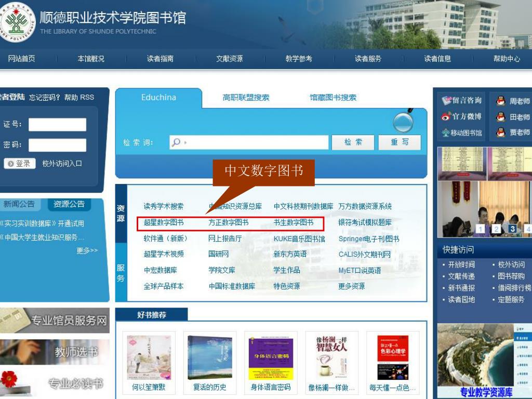Open 校外访问入口 link under login
This screenshot has height=399, width=532.
tap(62, 164)
